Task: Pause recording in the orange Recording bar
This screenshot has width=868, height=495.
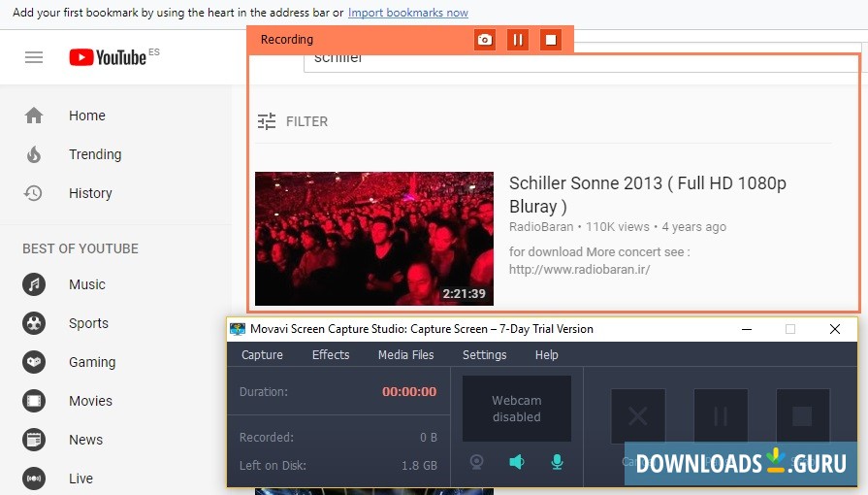Action: pyautogui.click(x=518, y=40)
